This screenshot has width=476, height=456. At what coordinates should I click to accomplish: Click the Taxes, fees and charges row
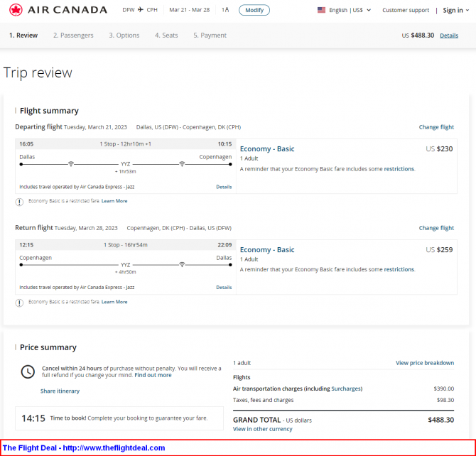point(343,400)
